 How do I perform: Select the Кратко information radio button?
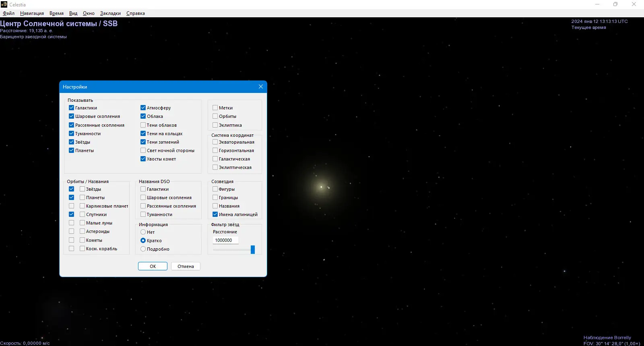coord(143,241)
